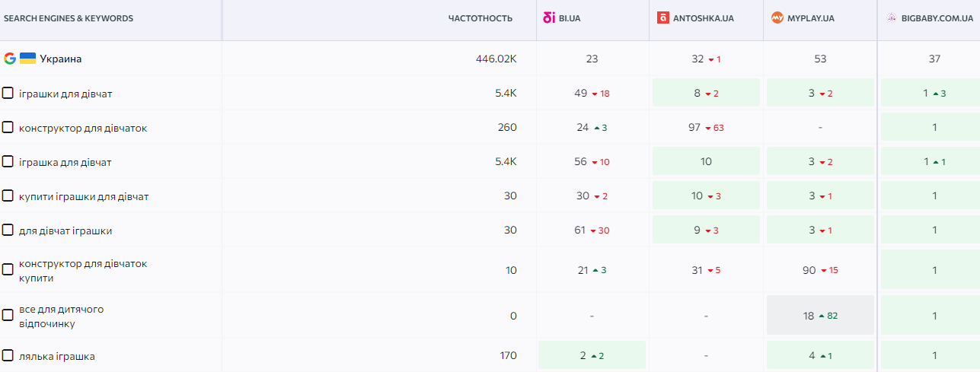Image resolution: width=980 pixels, height=372 pixels.
Task: Sort by the Частотность column header
Action: click(x=480, y=18)
